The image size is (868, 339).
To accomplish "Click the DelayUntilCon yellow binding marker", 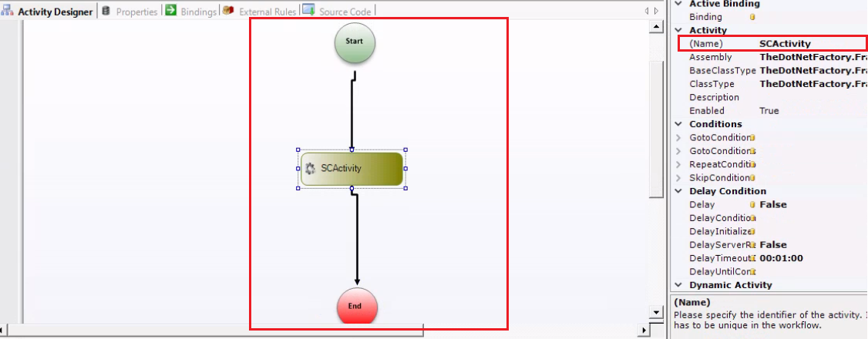I will click(x=753, y=271).
